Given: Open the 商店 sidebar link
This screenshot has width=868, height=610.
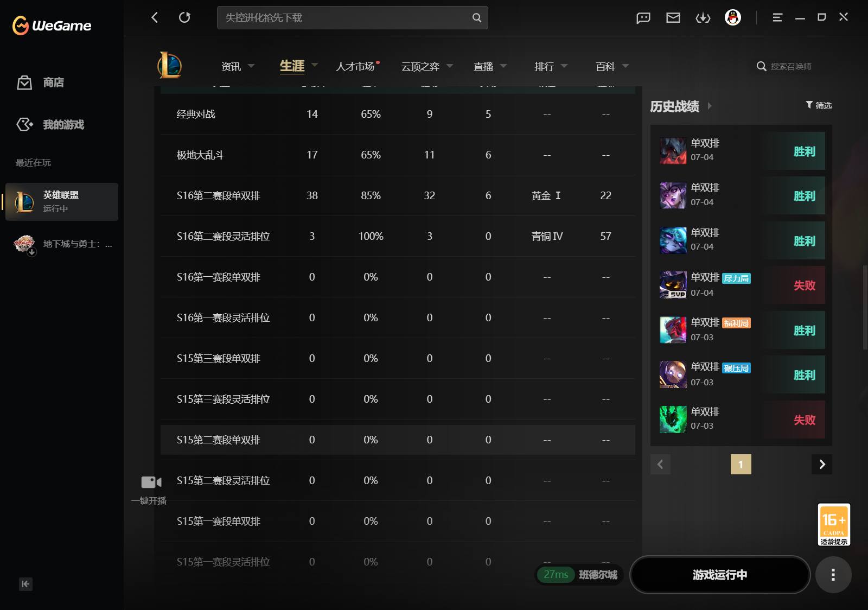Looking at the screenshot, I should pyautogui.click(x=54, y=82).
